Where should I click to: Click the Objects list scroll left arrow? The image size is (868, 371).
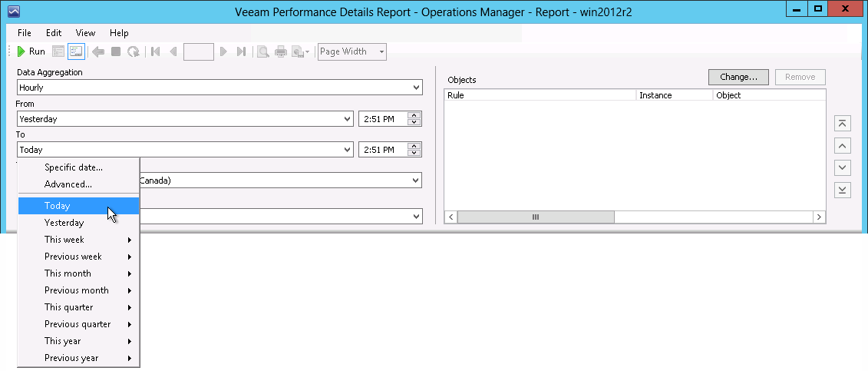[x=451, y=217]
